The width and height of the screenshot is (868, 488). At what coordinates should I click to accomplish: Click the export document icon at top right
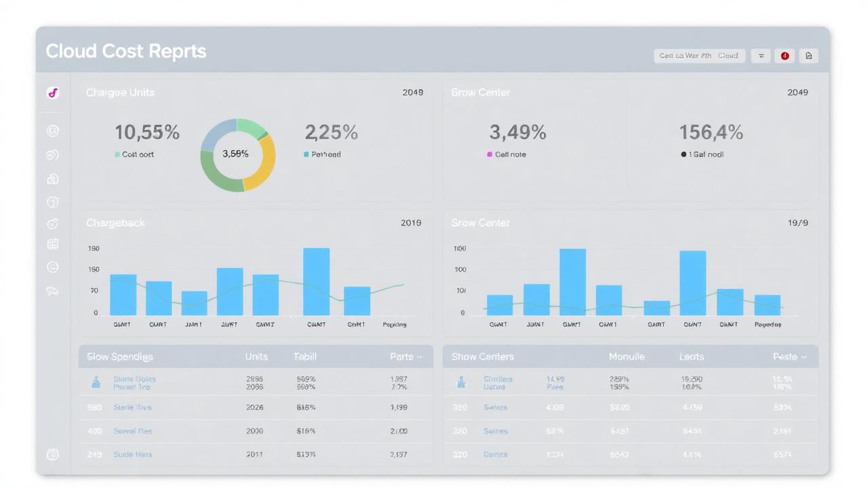coord(808,56)
